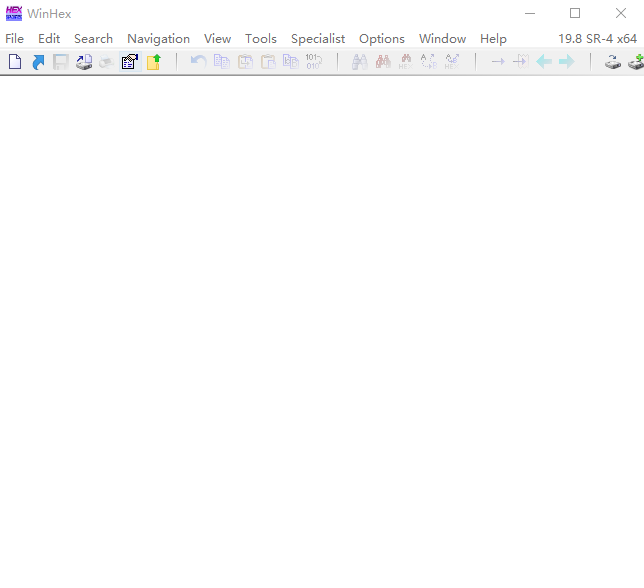Open the Navigation menu
The image size is (644, 588).
(x=159, y=39)
